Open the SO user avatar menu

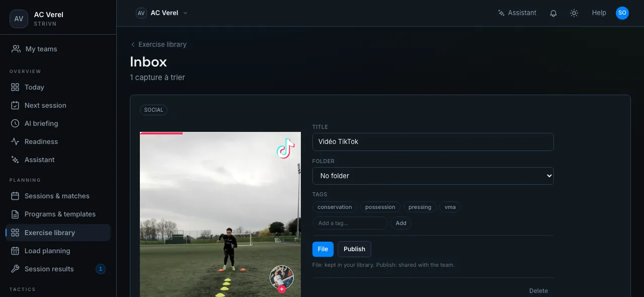coord(622,13)
